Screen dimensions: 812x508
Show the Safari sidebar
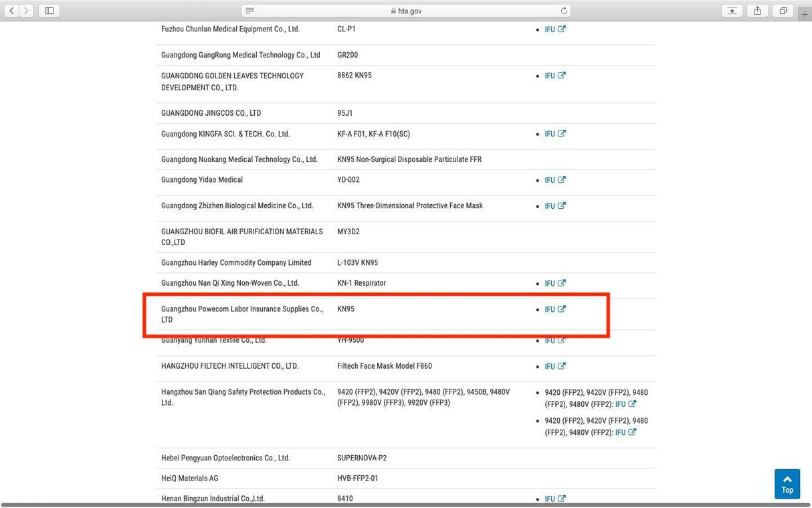pyautogui.click(x=49, y=11)
